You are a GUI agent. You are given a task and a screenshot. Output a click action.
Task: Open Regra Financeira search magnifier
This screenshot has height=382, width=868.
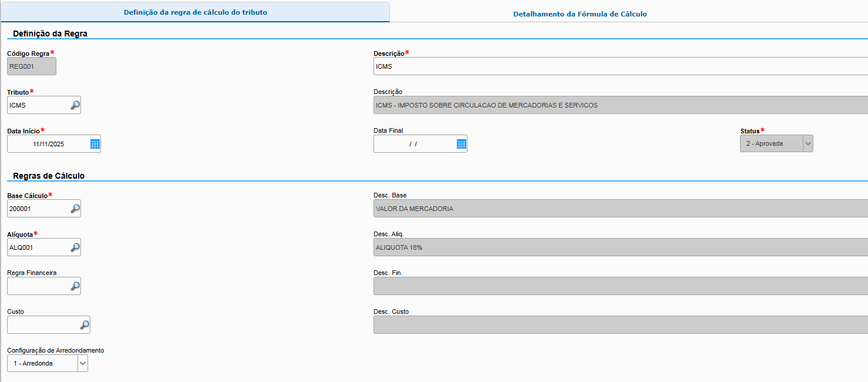(75, 286)
